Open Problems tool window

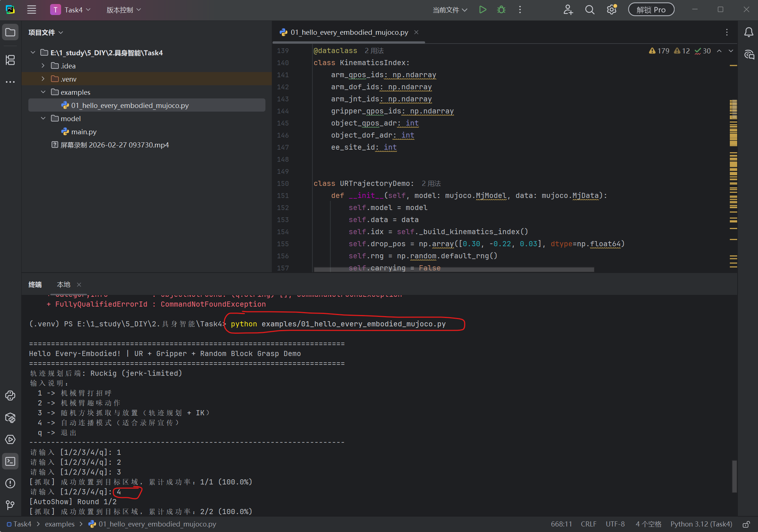10,483
